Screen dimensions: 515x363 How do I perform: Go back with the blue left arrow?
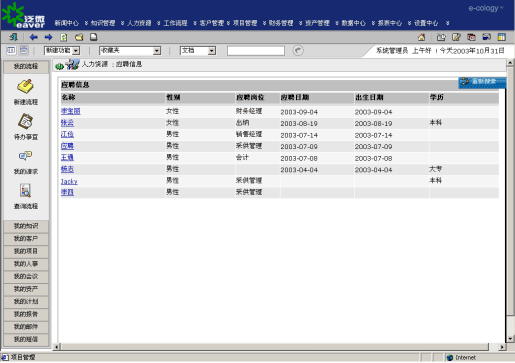(33, 37)
